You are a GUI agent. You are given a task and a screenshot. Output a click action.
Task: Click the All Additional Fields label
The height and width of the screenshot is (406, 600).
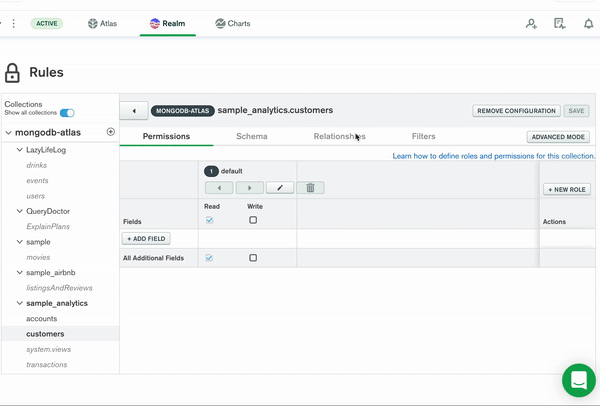[x=153, y=258]
